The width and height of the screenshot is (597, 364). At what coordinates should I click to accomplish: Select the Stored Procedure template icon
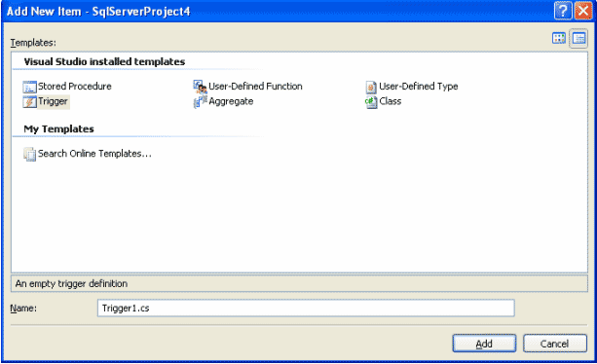[x=29, y=87]
